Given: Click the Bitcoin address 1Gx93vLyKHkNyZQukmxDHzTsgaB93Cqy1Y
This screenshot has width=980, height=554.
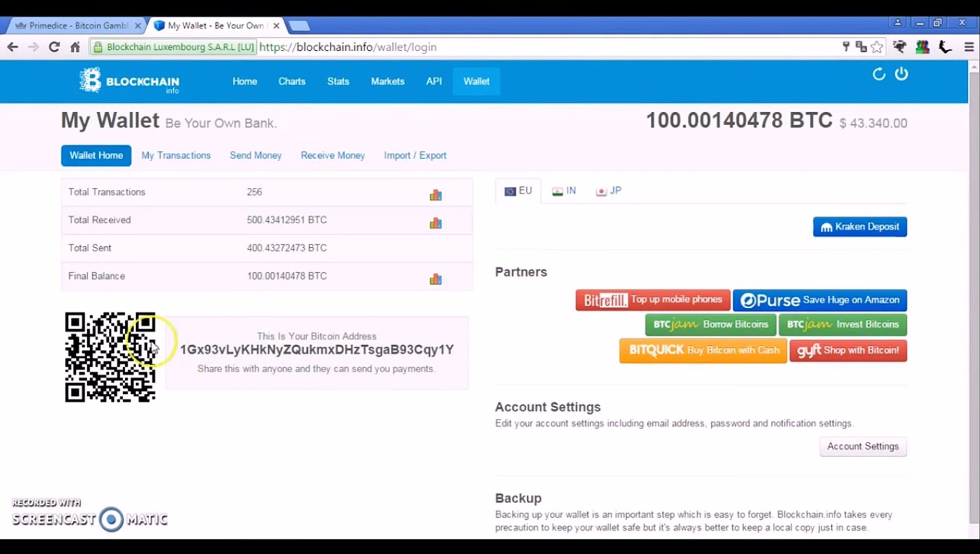Looking at the screenshot, I should pyautogui.click(x=317, y=350).
